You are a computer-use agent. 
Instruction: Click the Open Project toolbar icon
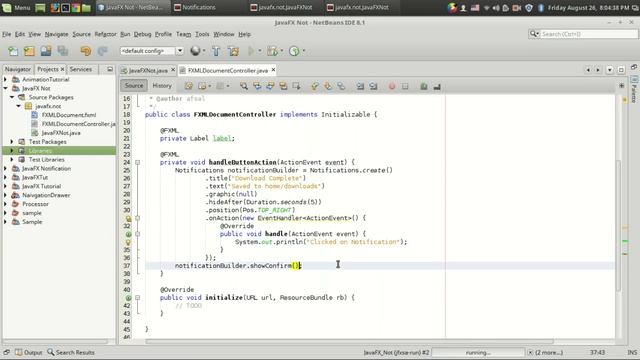(x=46, y=51)
